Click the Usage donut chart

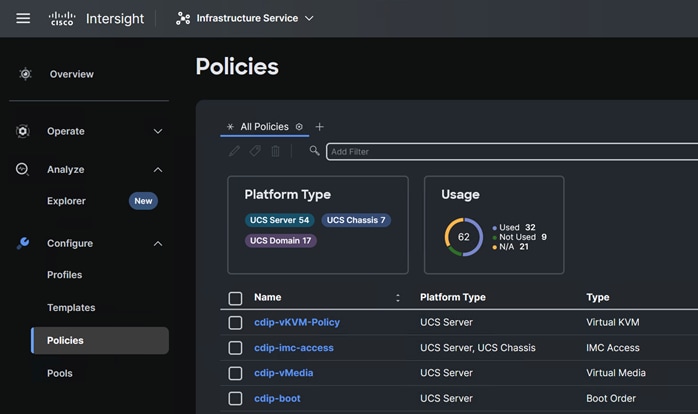point(463,237)
